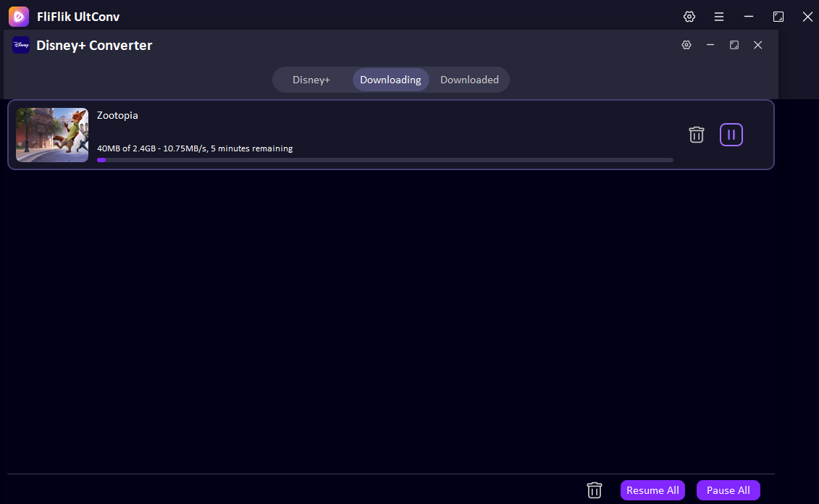The width and height of the screenshot is (819, 504).
Task: Click the download status text under Zootopia
Action: (194, 148)
